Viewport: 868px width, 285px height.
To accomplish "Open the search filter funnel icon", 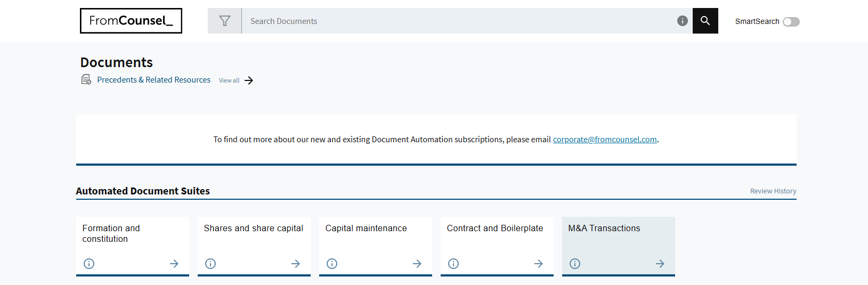I will (225, 21).
